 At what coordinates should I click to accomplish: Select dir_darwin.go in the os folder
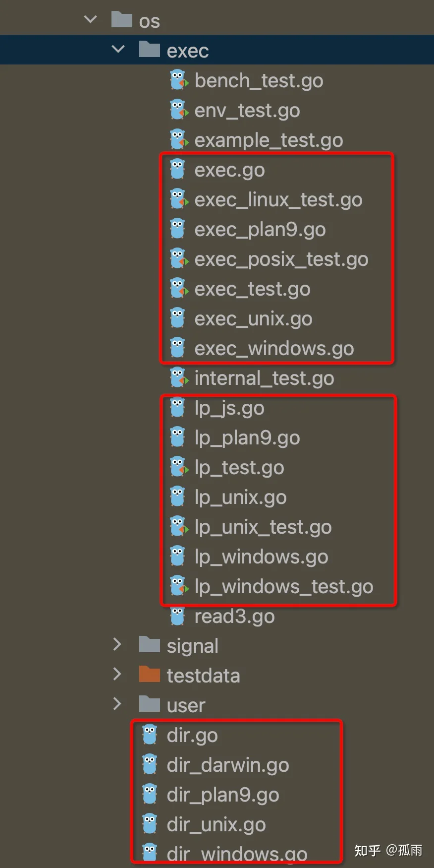(228, 765)
